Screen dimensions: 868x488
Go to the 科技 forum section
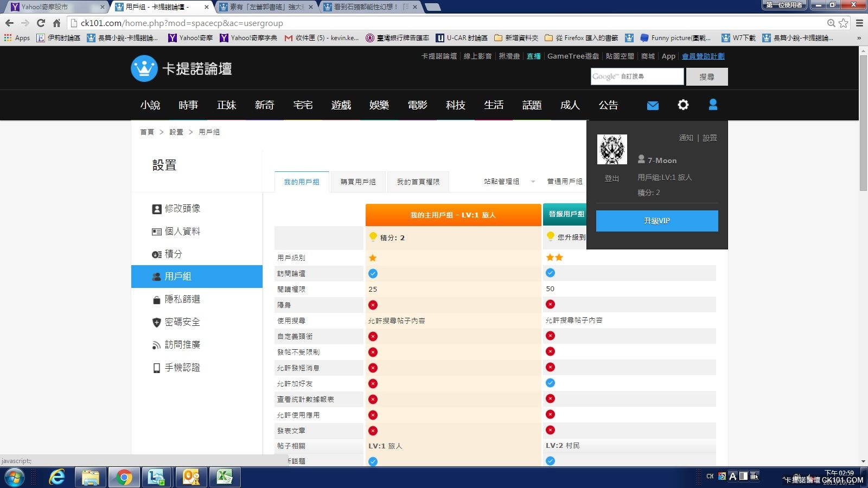pos(456,105)
